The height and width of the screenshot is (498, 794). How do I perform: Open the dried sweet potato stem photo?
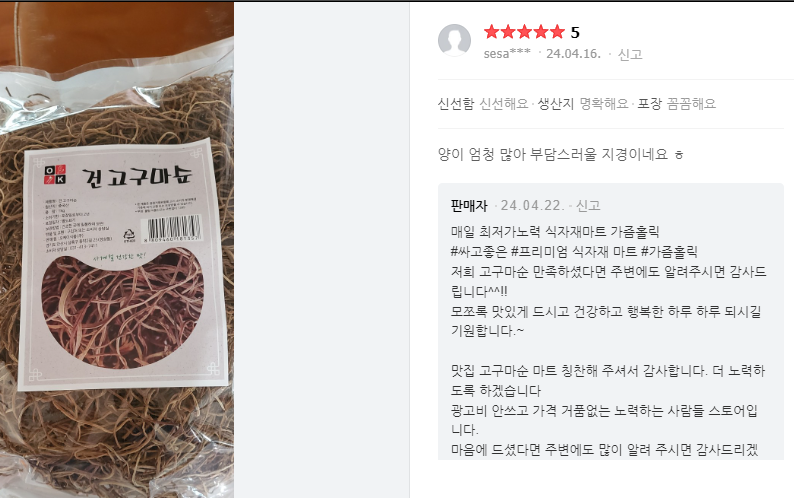[x=117, y=250]
